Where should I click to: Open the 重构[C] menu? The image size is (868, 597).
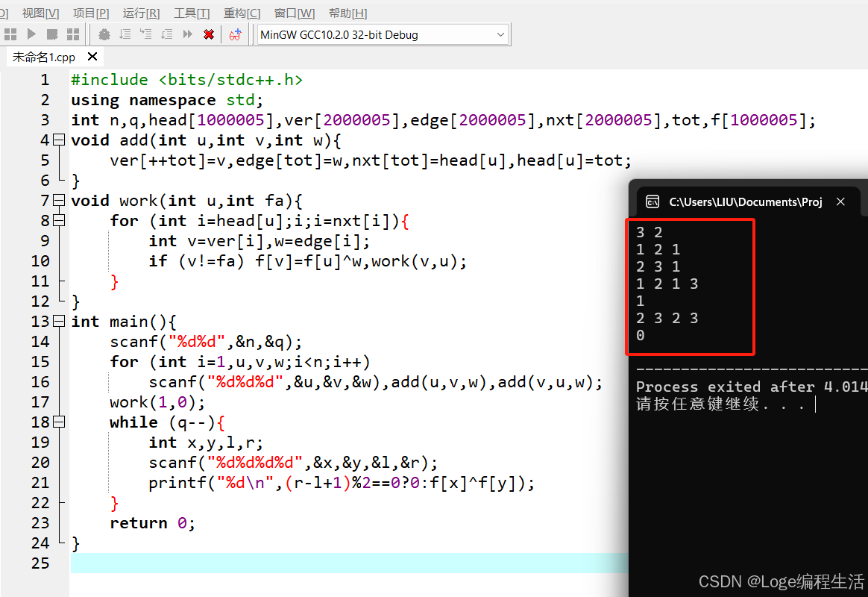pos(242,13)
